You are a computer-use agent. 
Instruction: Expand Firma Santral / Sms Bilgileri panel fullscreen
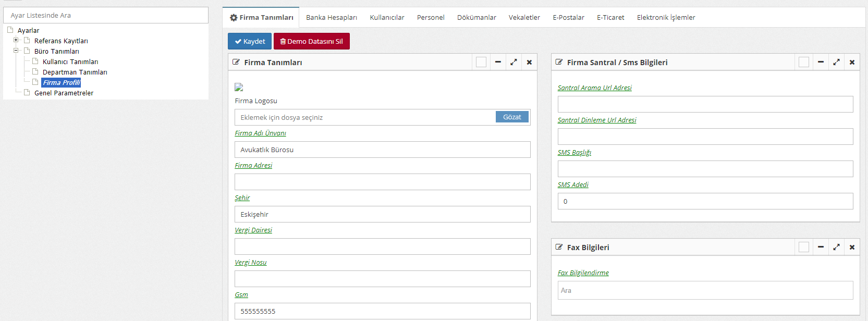[836, 63]
